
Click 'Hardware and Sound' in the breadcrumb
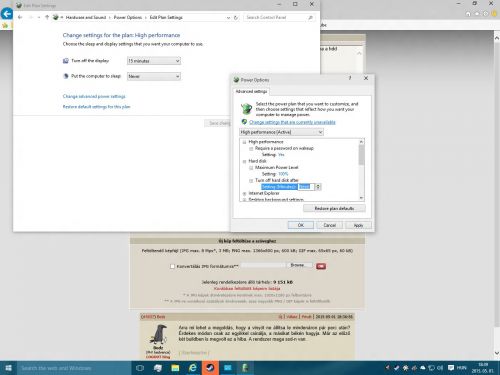86,17
